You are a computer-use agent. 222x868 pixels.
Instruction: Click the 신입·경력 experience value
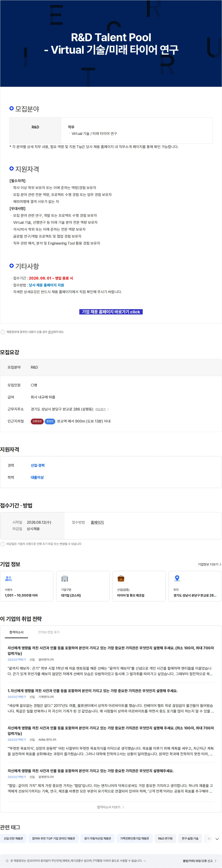[38, 465]
